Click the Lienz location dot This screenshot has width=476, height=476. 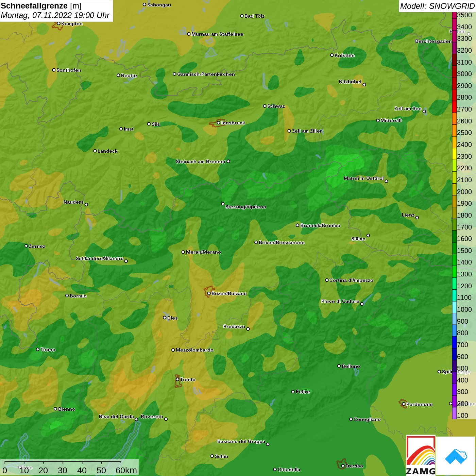coord(417,218)
